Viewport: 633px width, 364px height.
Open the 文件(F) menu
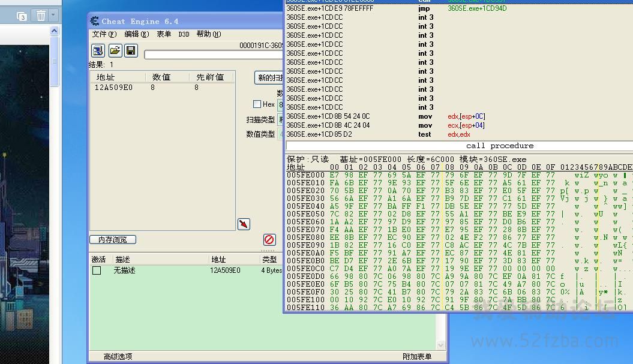pyautogui.click(x=104, y=34)
